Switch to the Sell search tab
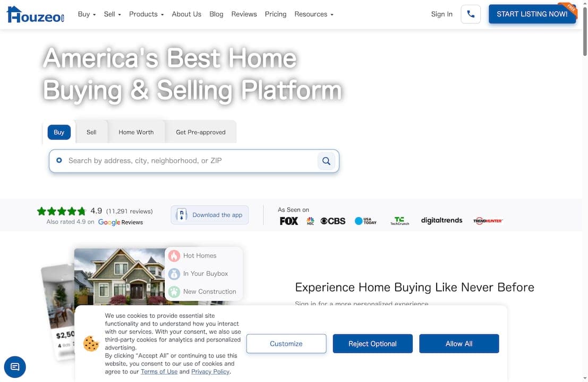The width and height of the screenshot is (588, 382). pyautogui.click(x=91, y=132)
